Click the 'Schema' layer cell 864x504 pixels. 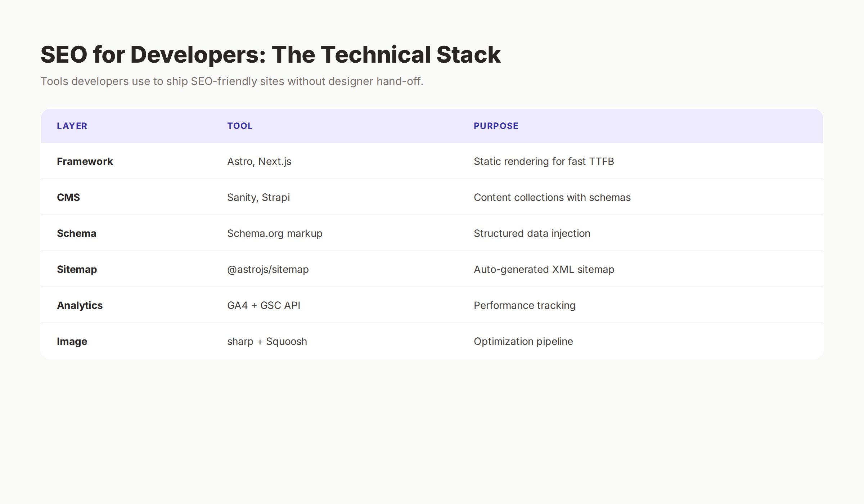pyautogui.click(x=126, y=233)
